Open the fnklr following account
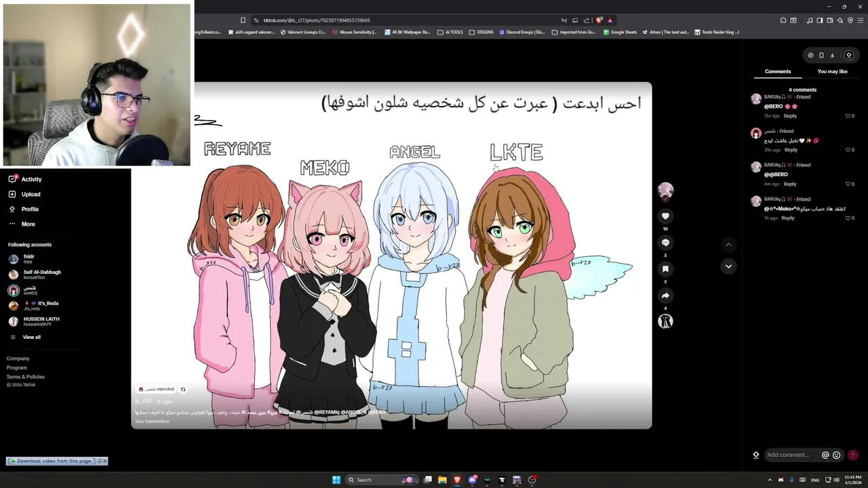868x488 pixels. (23, 259)
